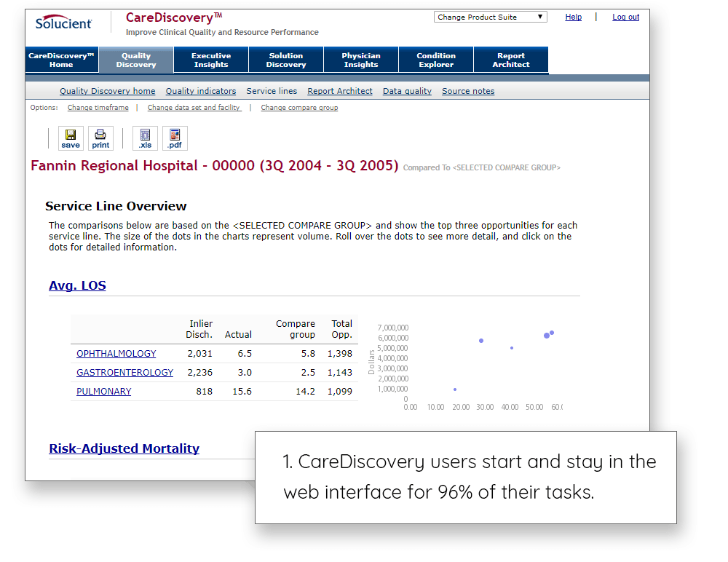Click Change timeframe option

[98, 107]
